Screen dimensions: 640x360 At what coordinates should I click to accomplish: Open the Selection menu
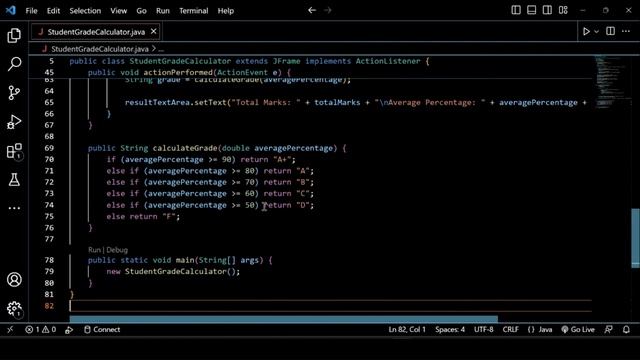point(85,11)
